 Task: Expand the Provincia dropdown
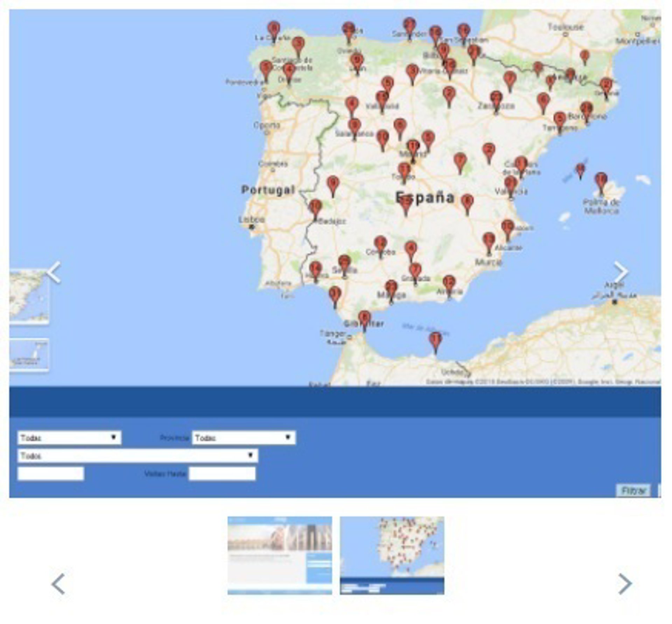(244, 438)
